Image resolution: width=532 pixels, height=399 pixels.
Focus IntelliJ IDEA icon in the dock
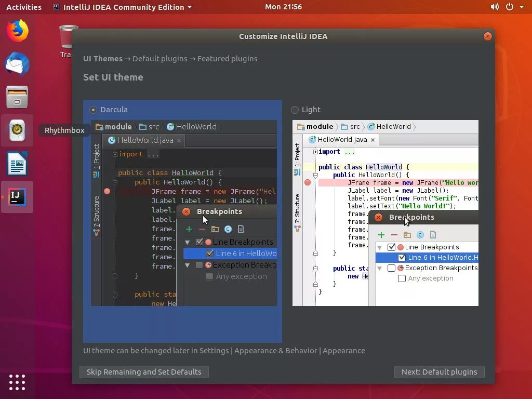point(17,197)
